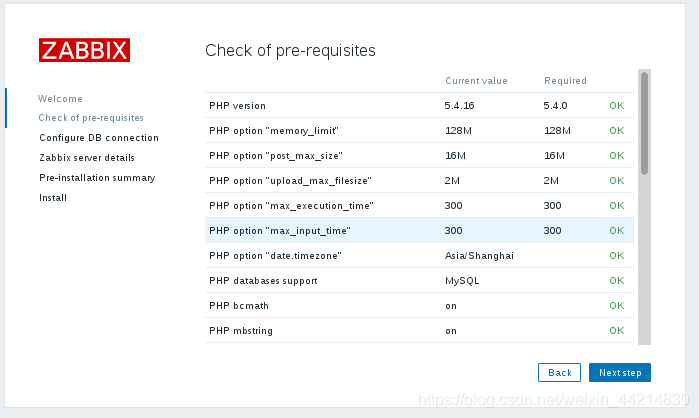Click Asia/Shanghai timezone value

[x=479, y=256]
